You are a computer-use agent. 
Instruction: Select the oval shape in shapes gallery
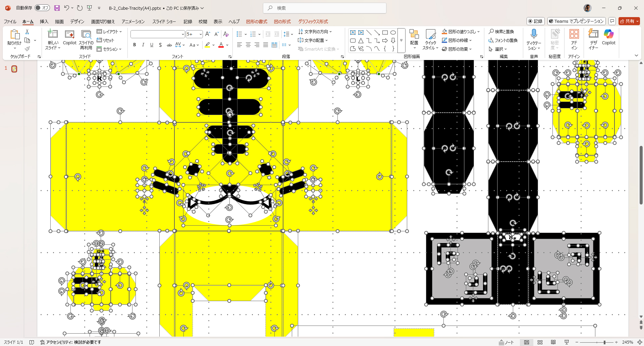pos(393,33)
